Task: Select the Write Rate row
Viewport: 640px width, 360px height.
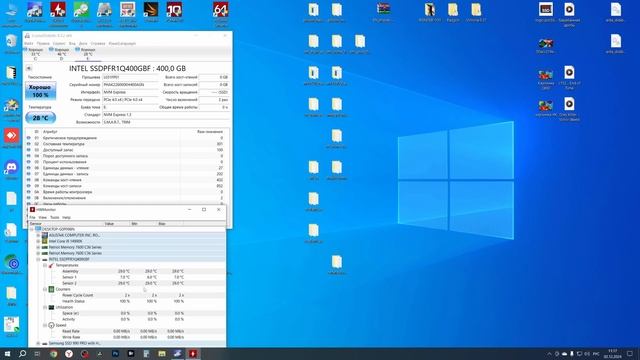Action: tap(127, 337)
